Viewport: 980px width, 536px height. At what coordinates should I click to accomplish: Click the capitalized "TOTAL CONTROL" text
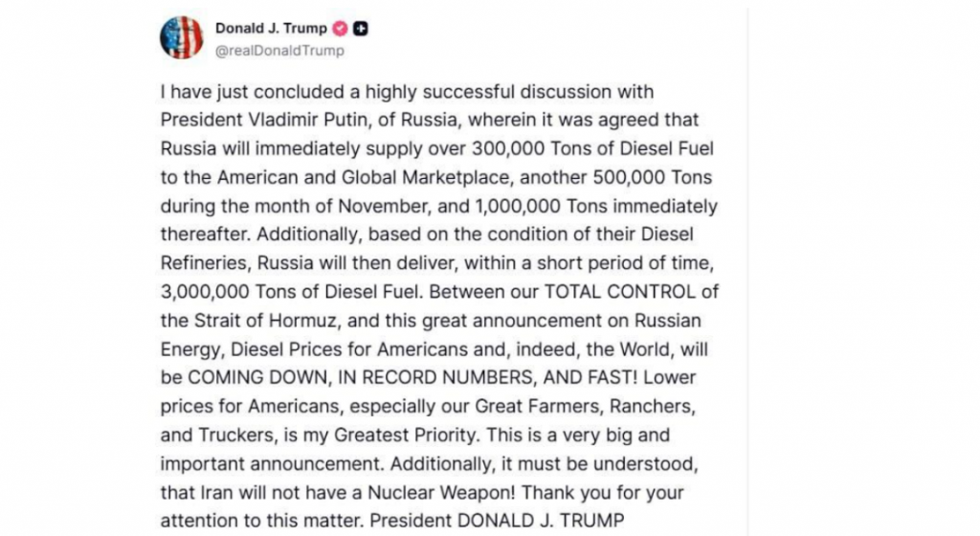(620, 292)
